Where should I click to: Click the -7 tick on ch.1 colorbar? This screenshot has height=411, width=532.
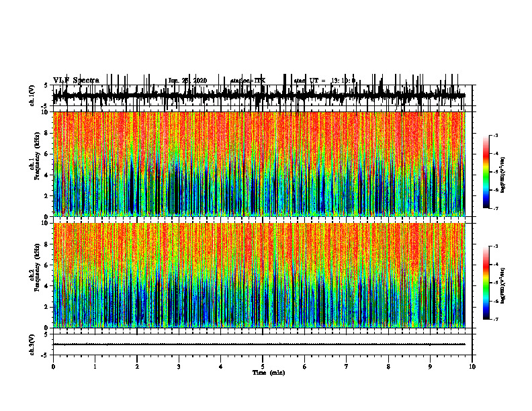(496, 208)
